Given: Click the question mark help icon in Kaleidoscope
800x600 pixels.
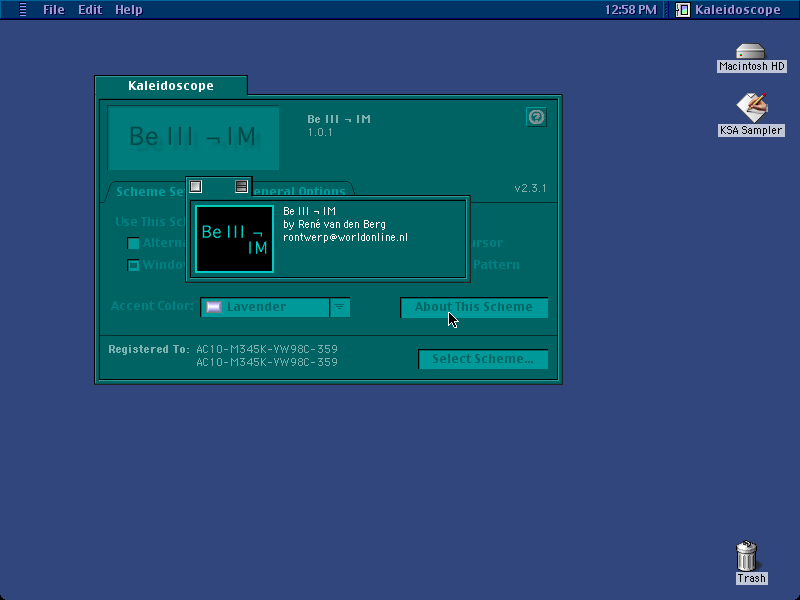Looking at the screenshot, I should (x=536, y=117).
